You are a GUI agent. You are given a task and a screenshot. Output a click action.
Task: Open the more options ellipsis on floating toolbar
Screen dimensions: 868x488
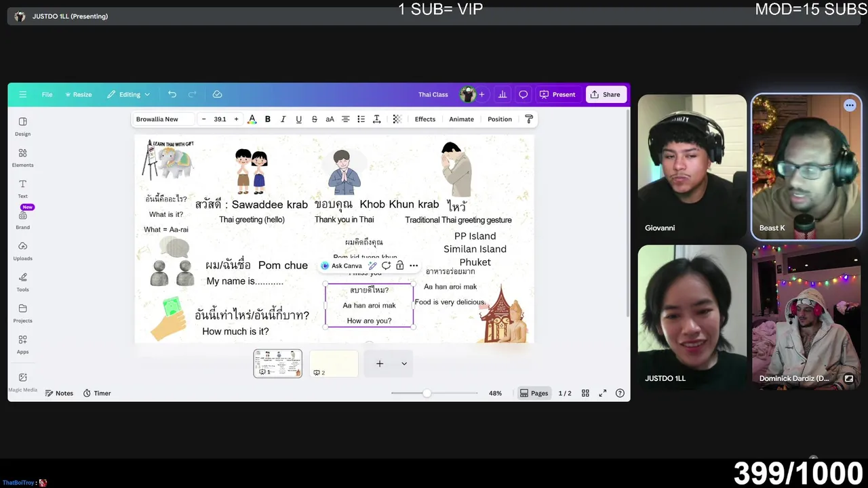(x=414, y=266)
